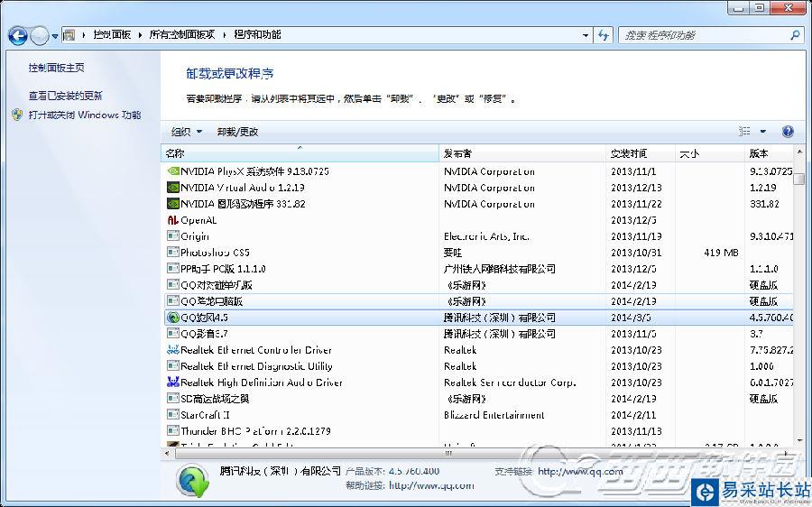Viewport: 812px width, 507px height.
Task: Expand the view options dropdown arrow
Action: [x=762, y=132]
